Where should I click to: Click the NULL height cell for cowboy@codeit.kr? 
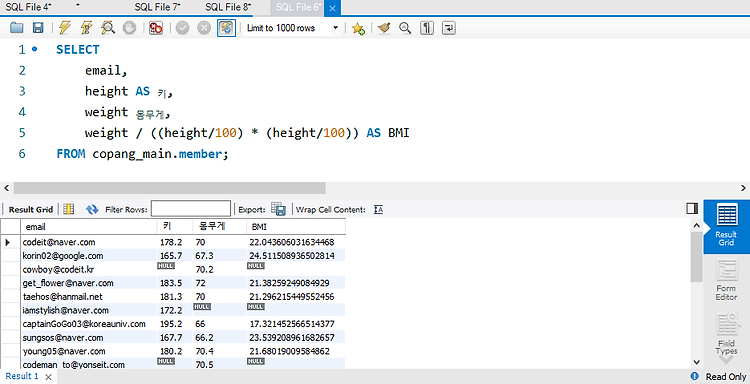pyautogui.click(x=166, y=266)
